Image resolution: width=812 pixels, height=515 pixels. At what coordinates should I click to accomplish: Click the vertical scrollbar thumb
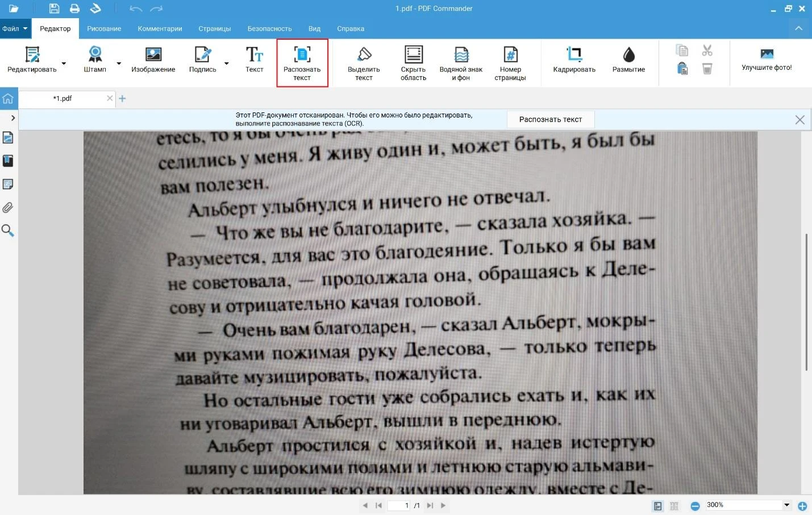[806, 302]
